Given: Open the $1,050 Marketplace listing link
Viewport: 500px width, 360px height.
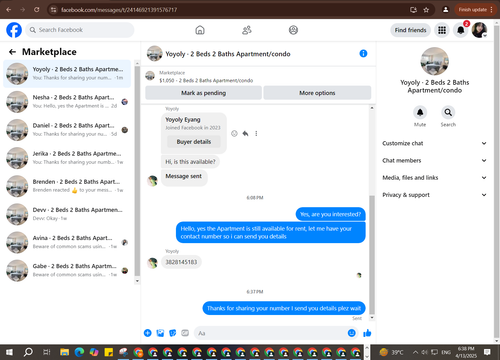Looking at the screenshot, I should pos(206,80).
